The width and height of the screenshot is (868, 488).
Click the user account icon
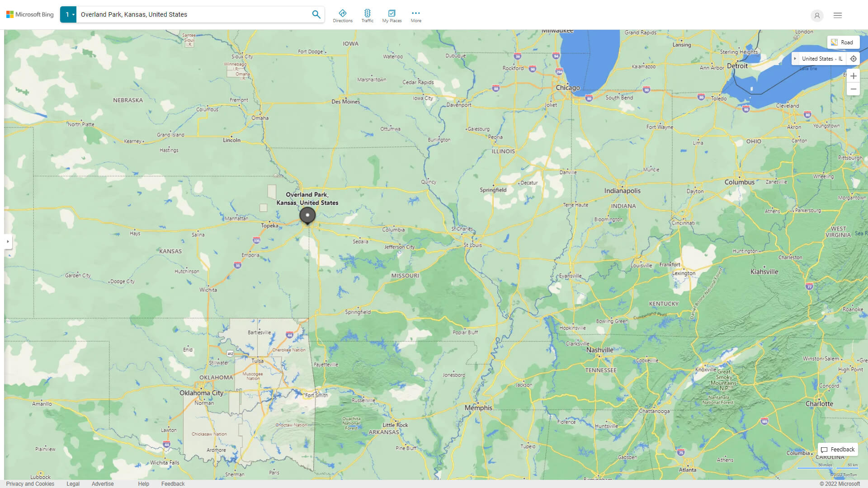coord(817,16)
